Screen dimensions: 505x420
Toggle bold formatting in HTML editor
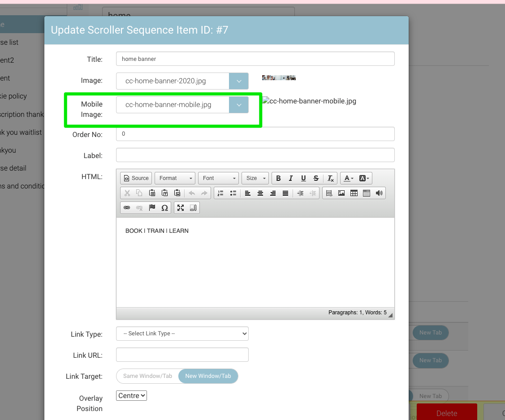278,178
